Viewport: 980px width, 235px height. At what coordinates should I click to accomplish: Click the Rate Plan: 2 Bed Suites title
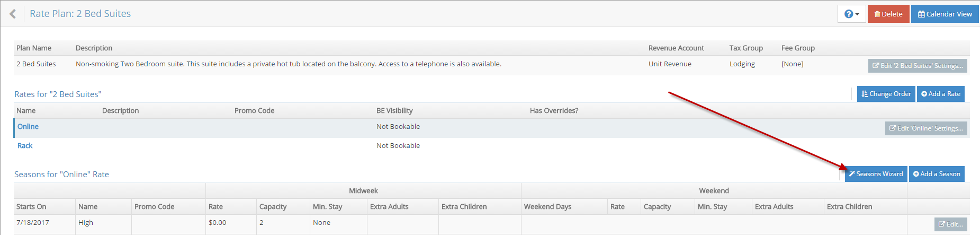[x=80, y=14]
